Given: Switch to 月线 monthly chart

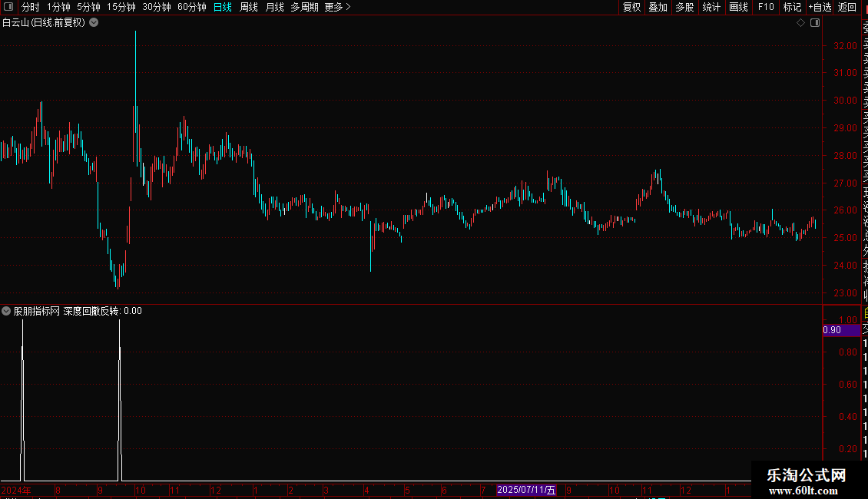Looking at the screenshot, I should (x=274, y=7).
